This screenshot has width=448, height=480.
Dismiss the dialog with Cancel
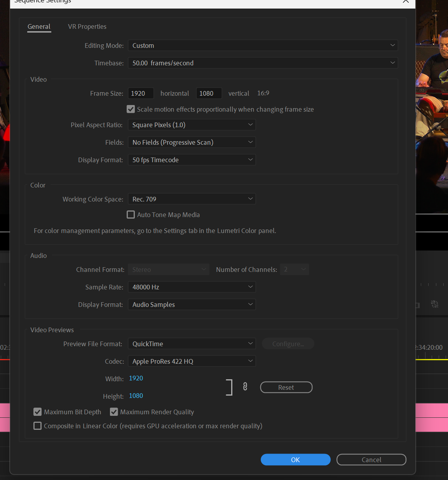coord(371,459)
